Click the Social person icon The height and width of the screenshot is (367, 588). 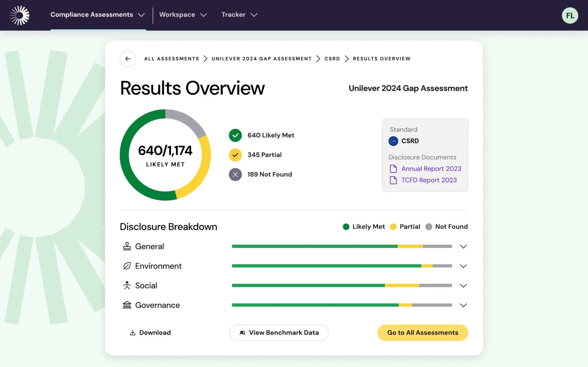(127, 285)
